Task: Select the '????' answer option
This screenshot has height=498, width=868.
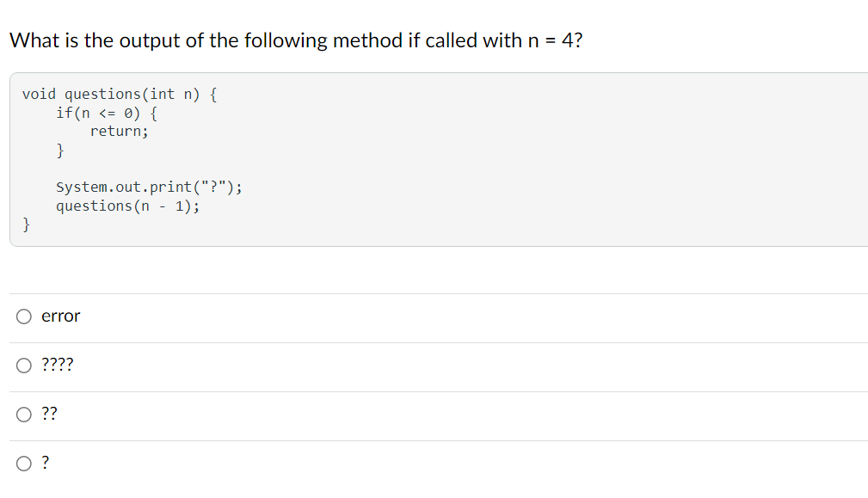Action: (x=57, y=365)
